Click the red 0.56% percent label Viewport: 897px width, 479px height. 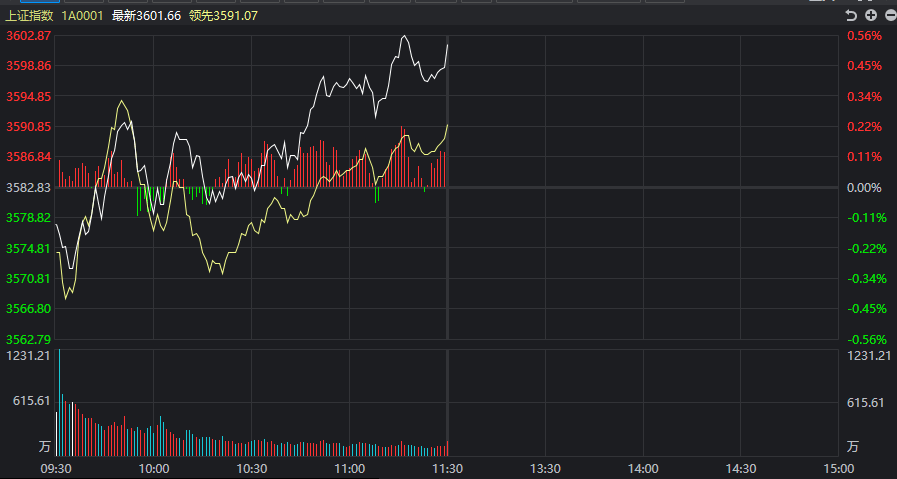coord(864,35)
